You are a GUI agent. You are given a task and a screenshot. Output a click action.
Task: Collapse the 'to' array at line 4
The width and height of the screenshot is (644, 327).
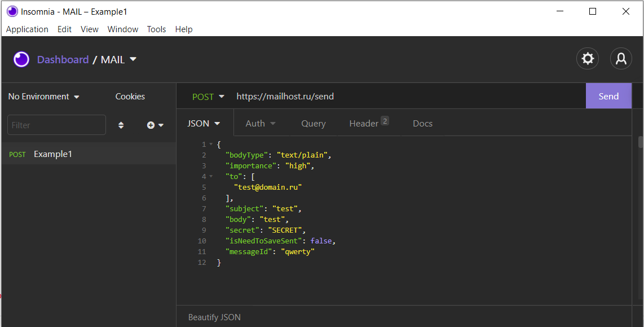pos(211,176)
